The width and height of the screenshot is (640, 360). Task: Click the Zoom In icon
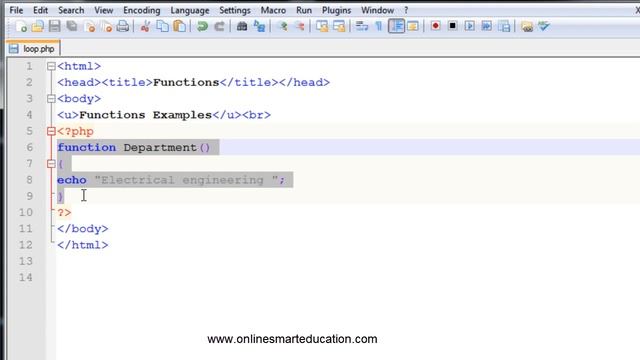282,27
